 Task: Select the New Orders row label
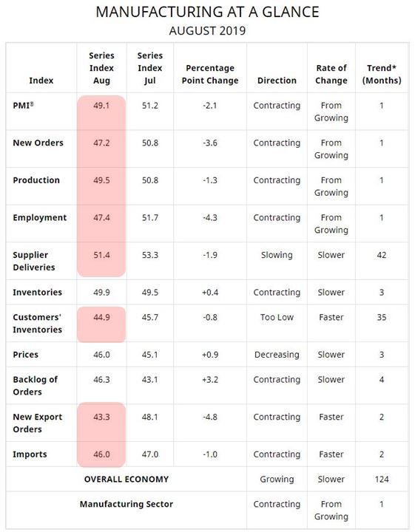click(x=38, y=143)
